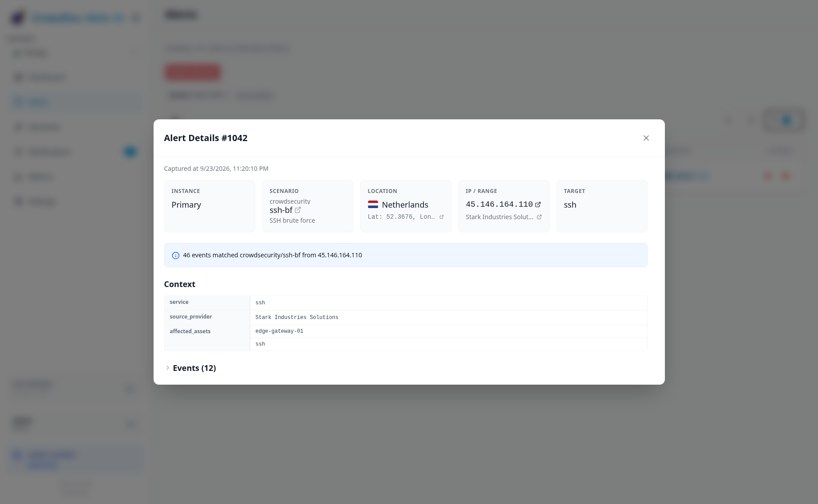The width and height of the screenshot is (818, 504).
Task: Click the ssh-bf scenario name
Action: [x=281, y=210]
